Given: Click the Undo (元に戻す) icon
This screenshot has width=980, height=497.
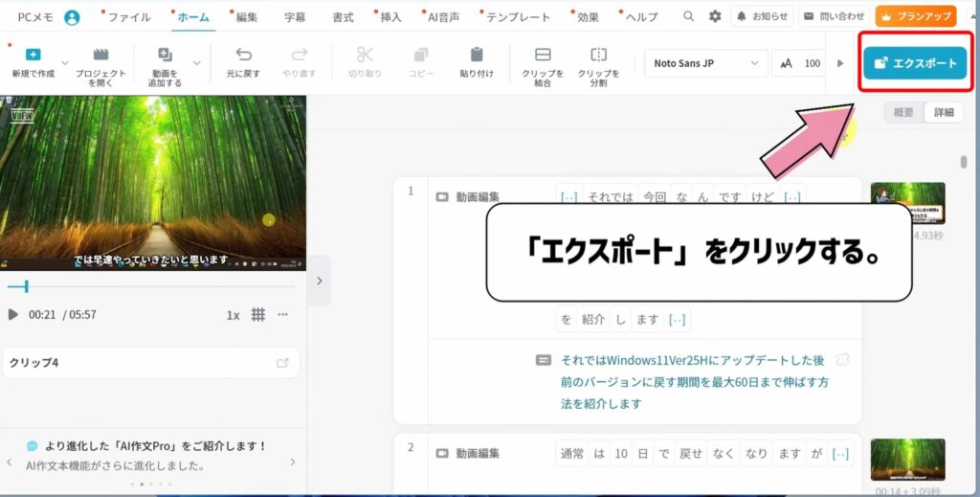Looking at the screenshot, I should click(243, 56).
